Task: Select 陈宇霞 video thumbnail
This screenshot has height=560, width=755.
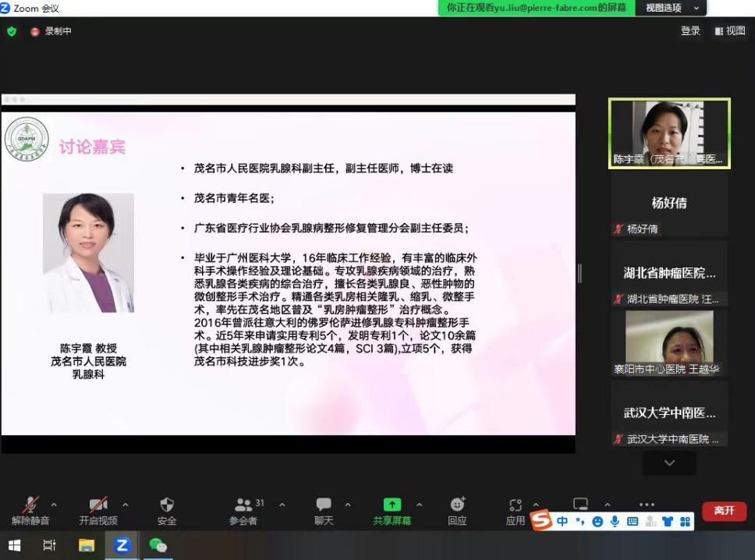Action: (x=669, y=133)
